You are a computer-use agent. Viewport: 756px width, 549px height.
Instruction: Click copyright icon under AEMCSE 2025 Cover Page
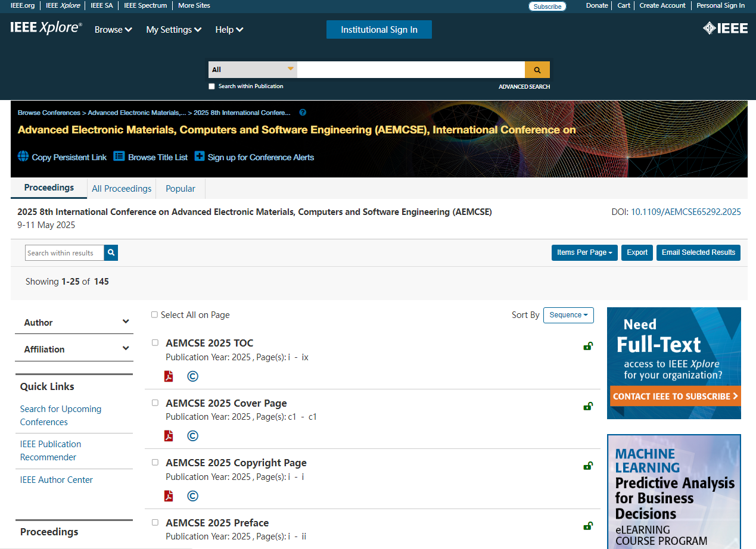(192, 436)
